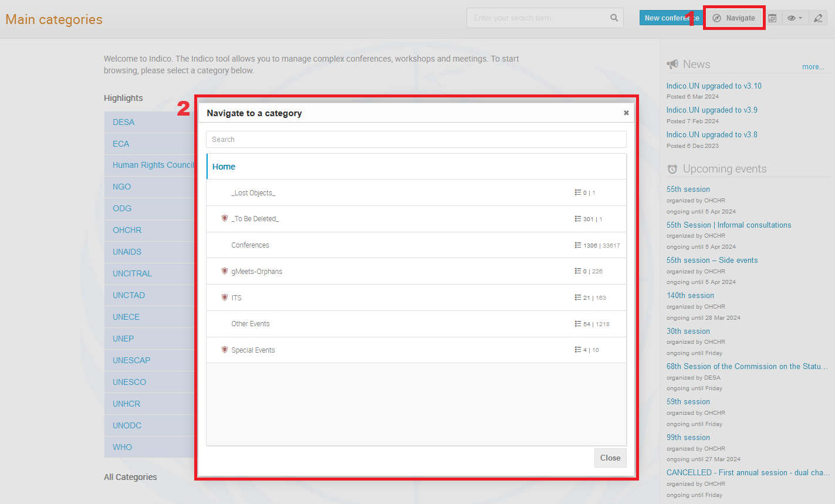Screen dimensions: 835x504
Task: Open the UNCTAD highlight category
Action: 129,295
